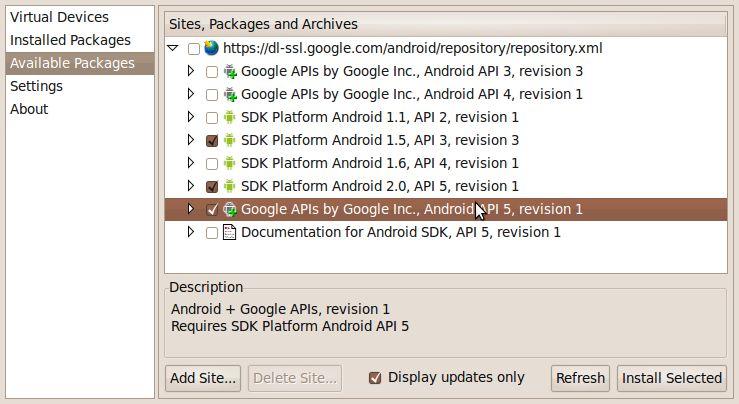Toggle Display updates only checkbox
Image resolution: width=739 pixels, height=404 pixels.
click(x=375, y=378)
